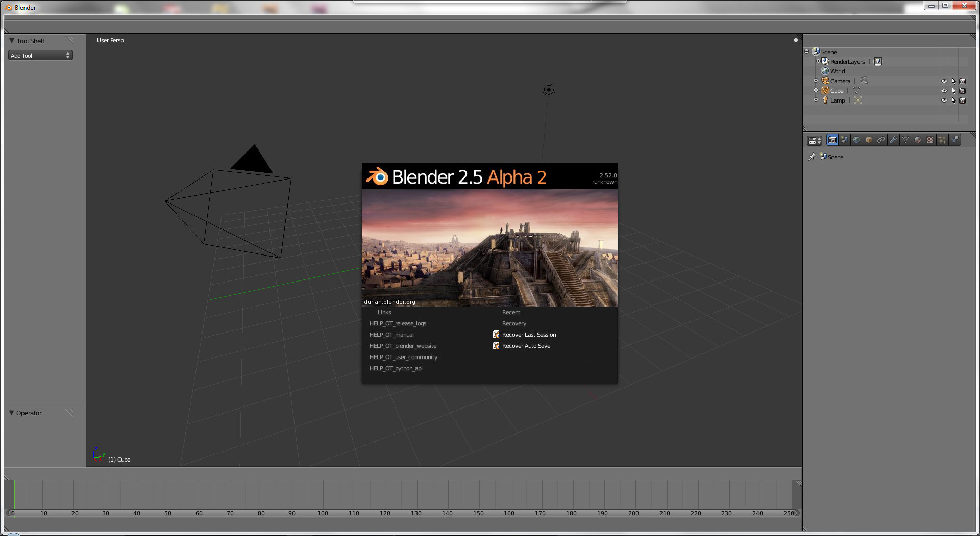Open the HELP_OT_python_api link
Image resolution: width=980 pixels, height=536 pixels.
click(396, 368)
